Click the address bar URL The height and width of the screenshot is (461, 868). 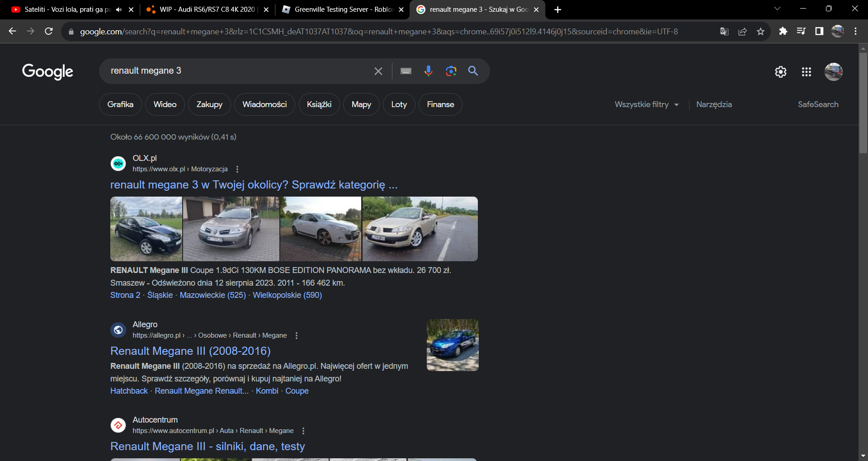pyautogui.click(x=379, y=32)
